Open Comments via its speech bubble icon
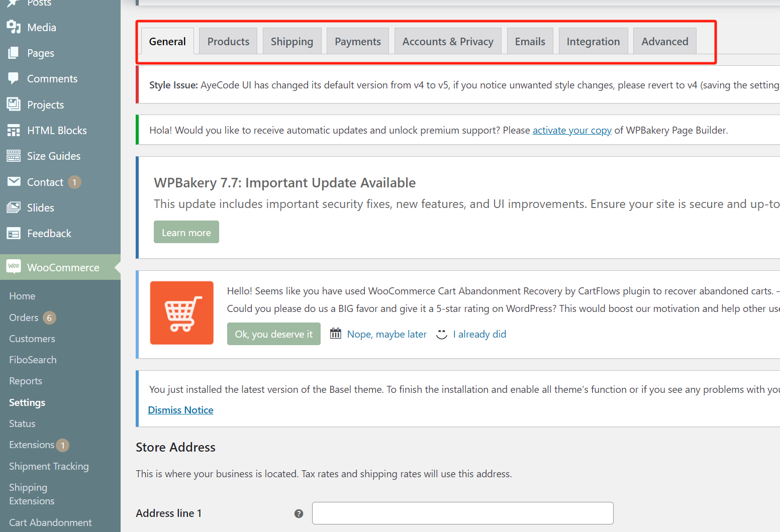Screen dimensions: 780x532 click(x=14, y=78)
